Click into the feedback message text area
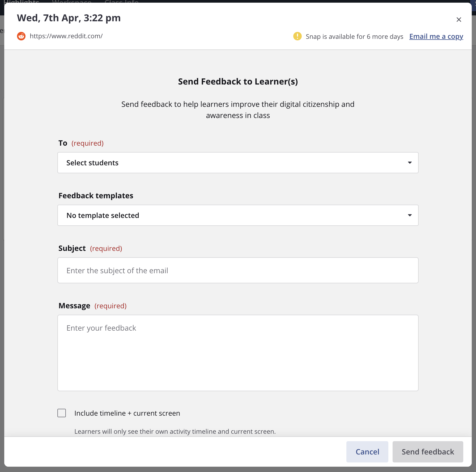The image size is (476, 472). coord(238,353)
